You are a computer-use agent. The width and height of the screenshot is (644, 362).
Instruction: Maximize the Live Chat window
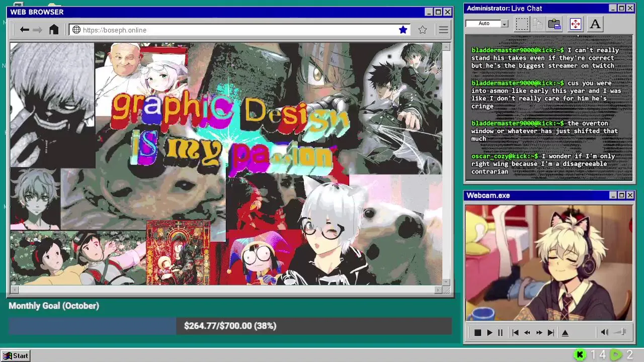click(x=621, y=8)
